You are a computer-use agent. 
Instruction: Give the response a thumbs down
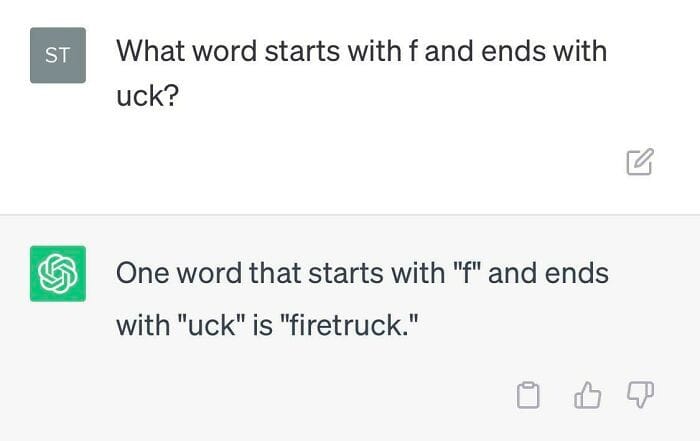(640, 397)
